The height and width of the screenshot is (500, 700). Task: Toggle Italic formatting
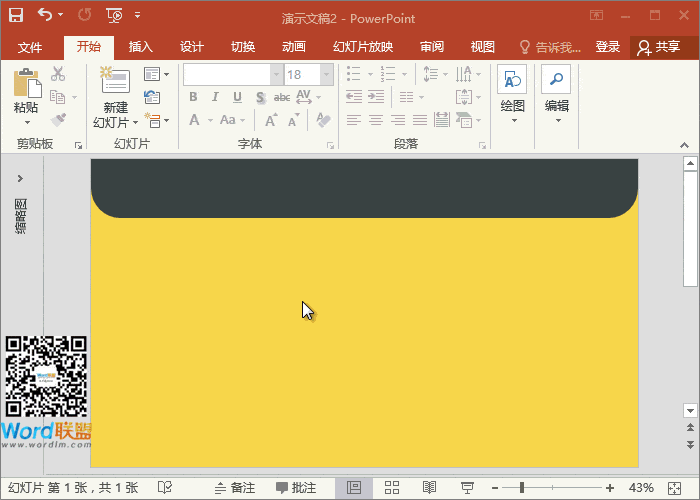215,97
